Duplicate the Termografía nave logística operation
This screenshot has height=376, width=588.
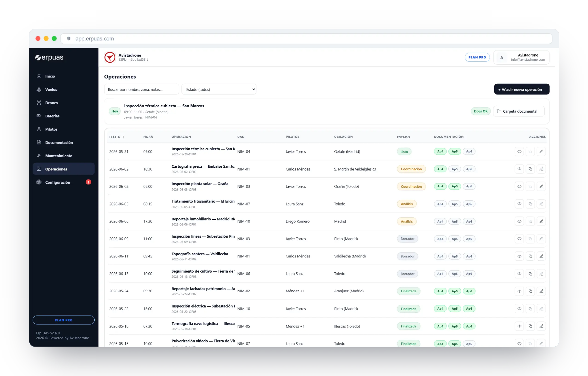click(530, 326)
